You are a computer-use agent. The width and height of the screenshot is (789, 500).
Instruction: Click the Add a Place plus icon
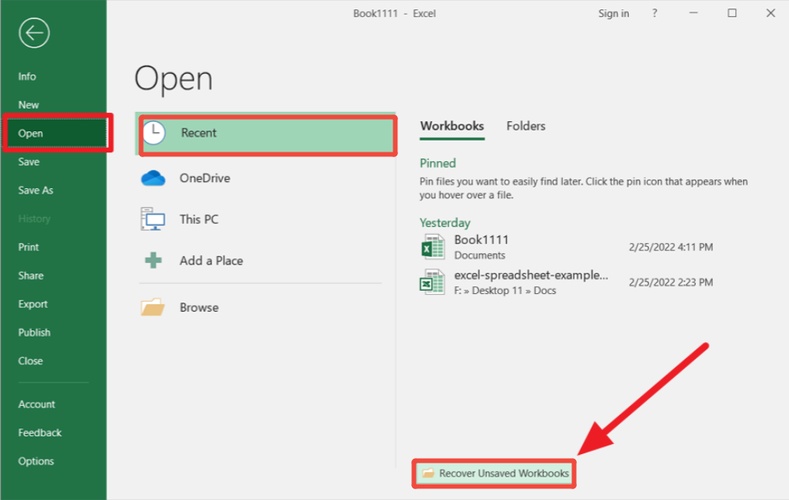tap(153, 261)
